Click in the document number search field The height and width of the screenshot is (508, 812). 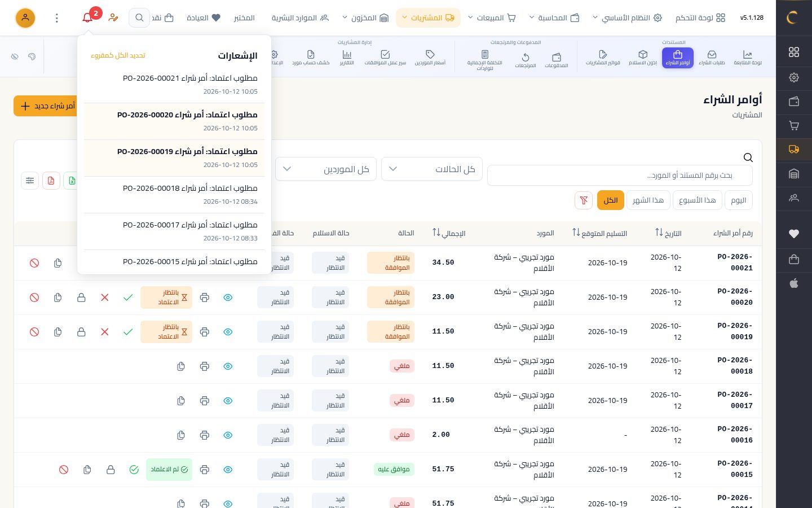pos(620,176)
